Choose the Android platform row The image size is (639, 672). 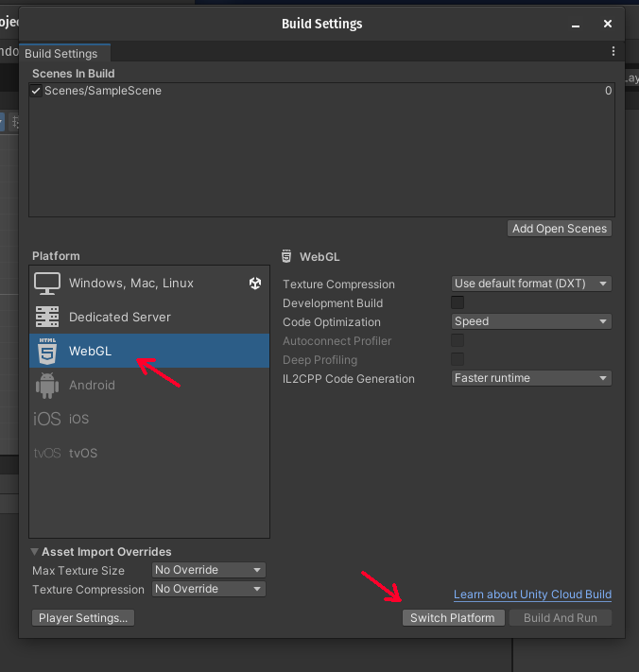click(149, 385)
